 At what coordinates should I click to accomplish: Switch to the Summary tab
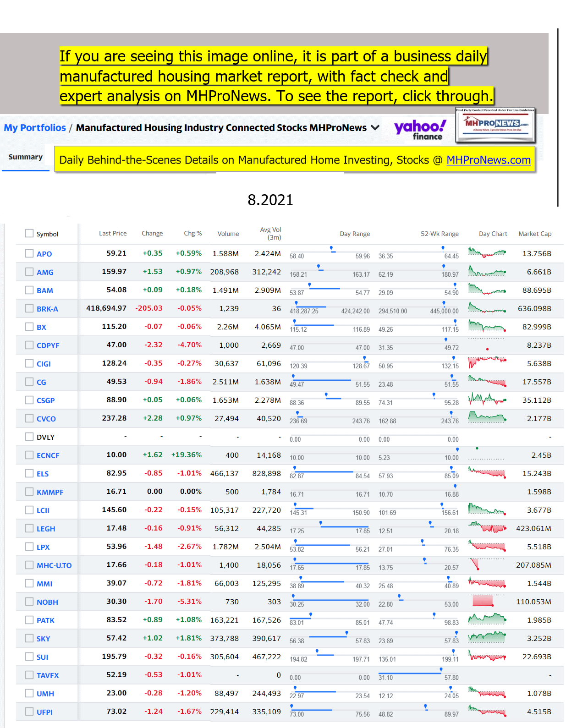[x=26, y=157]
